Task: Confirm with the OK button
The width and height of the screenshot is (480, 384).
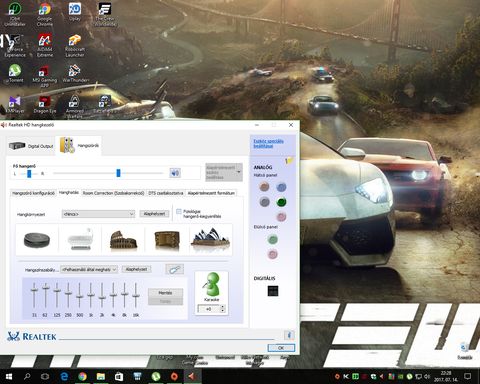Action: pos(281,348)
